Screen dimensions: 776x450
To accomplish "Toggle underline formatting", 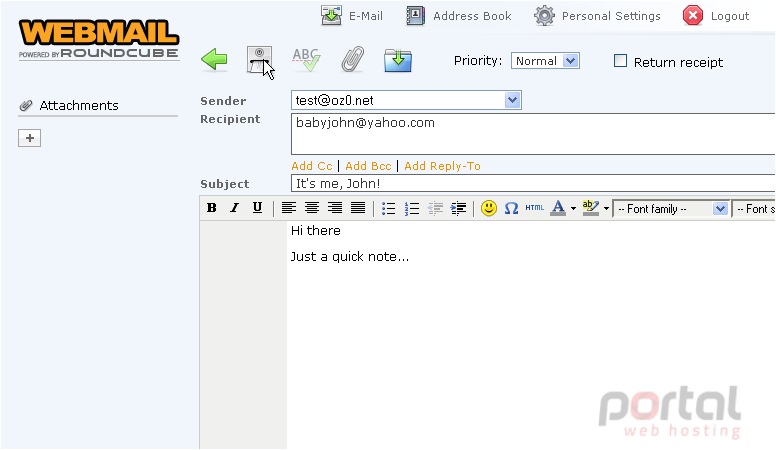I will 257,208.
